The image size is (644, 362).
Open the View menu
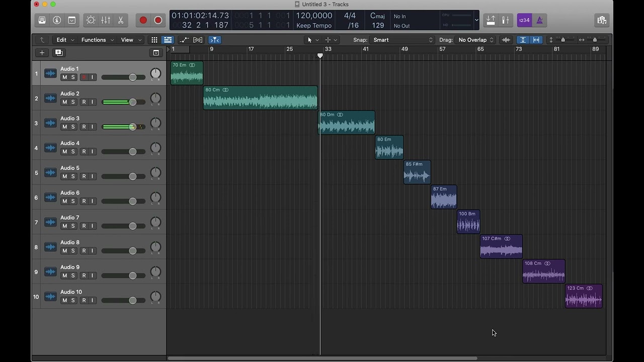[132, 40]
